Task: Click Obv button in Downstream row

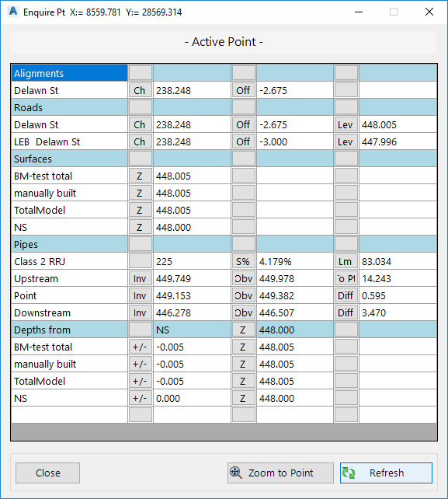Action: pyautogui.click(x=243, y=312)
